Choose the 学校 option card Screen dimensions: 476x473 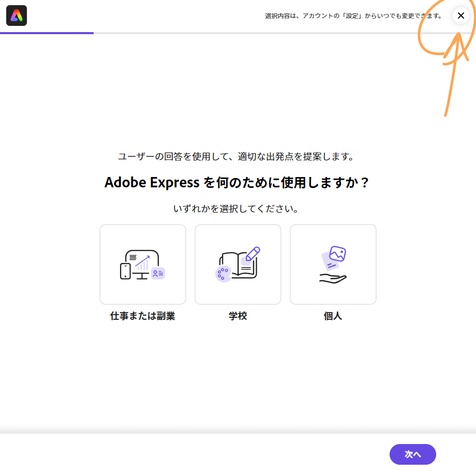point(238,264)
